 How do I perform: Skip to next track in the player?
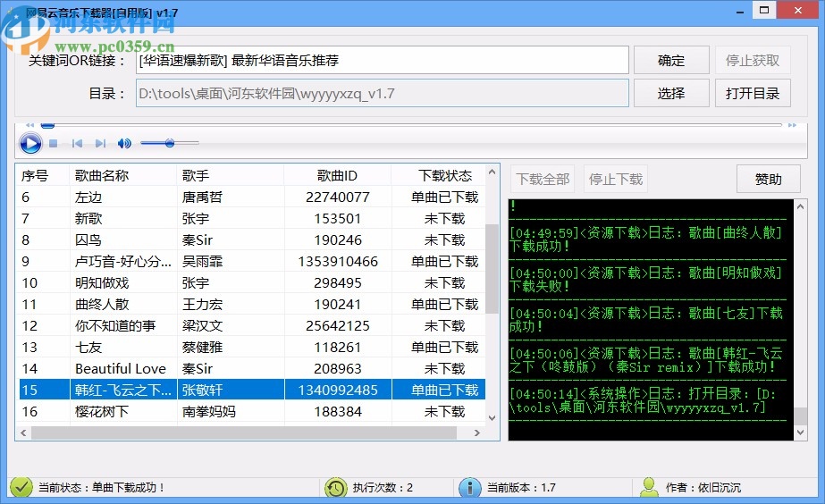100,143
